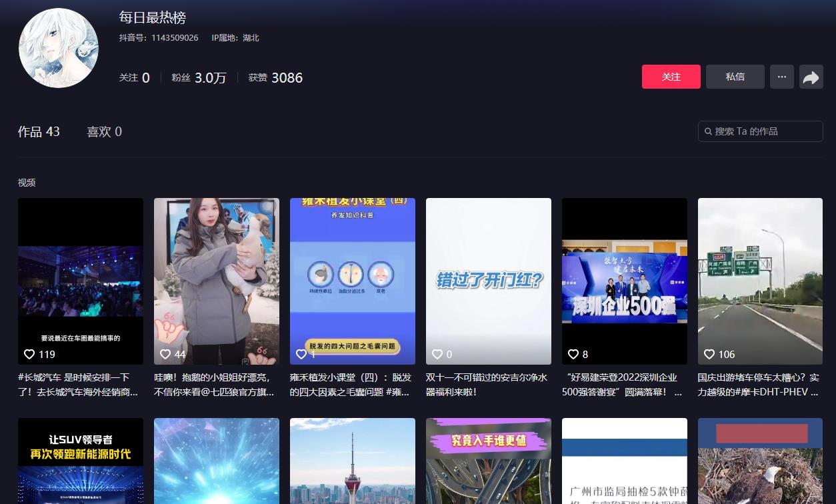
Task: Focus the 搜索 Ta 的作品 search field
Action: click(760, 131)
